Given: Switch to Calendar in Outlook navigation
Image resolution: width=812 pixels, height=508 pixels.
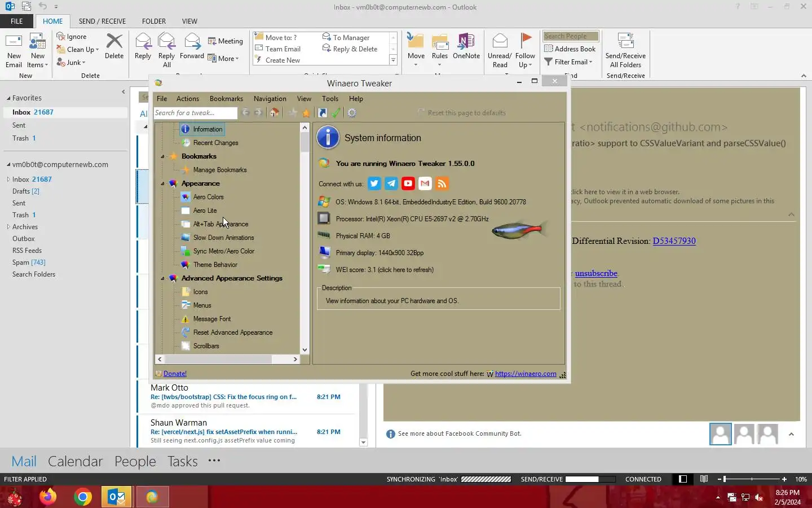Looking at the screenshot, I should 75,461.
